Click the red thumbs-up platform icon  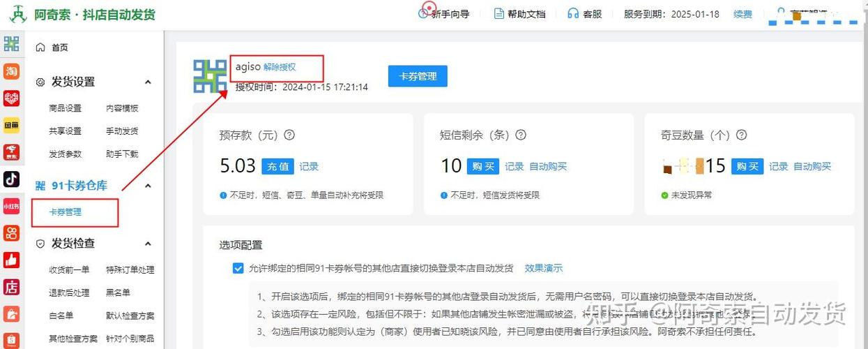11,260
